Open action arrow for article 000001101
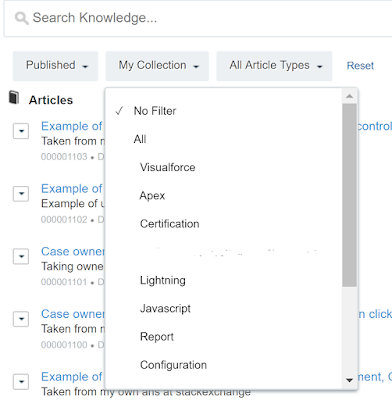 (21, 256)
